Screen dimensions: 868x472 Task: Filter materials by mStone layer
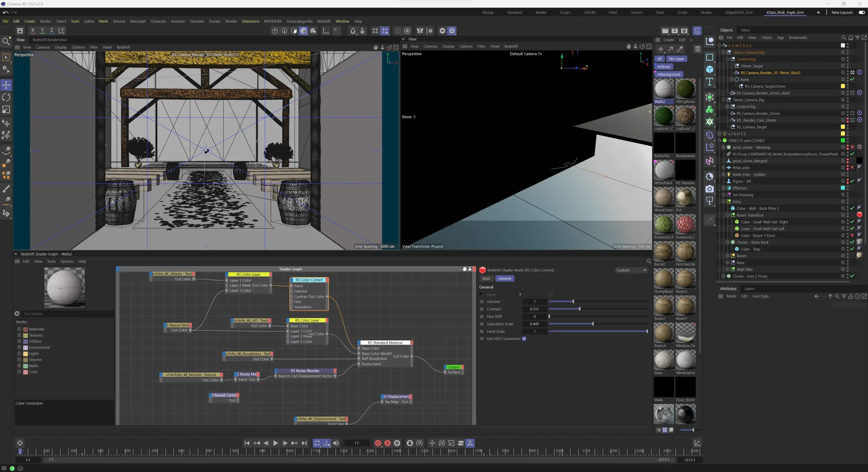coord(664,67)
